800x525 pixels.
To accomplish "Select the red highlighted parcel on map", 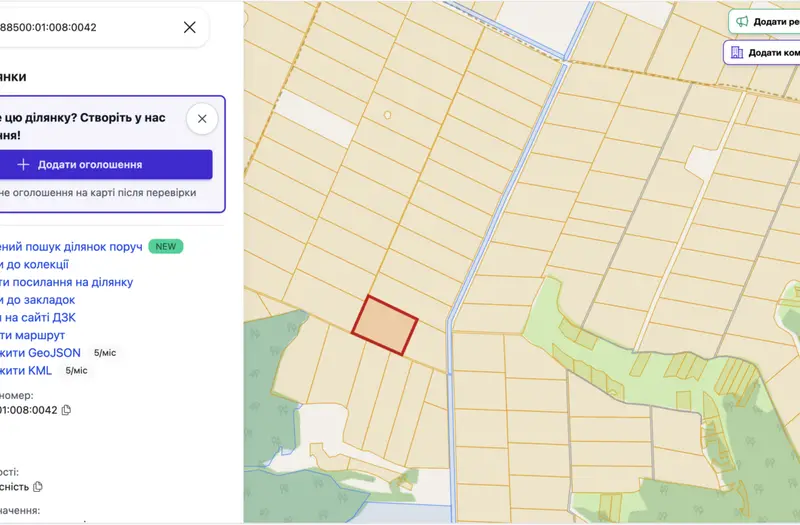I will point(385,325).
